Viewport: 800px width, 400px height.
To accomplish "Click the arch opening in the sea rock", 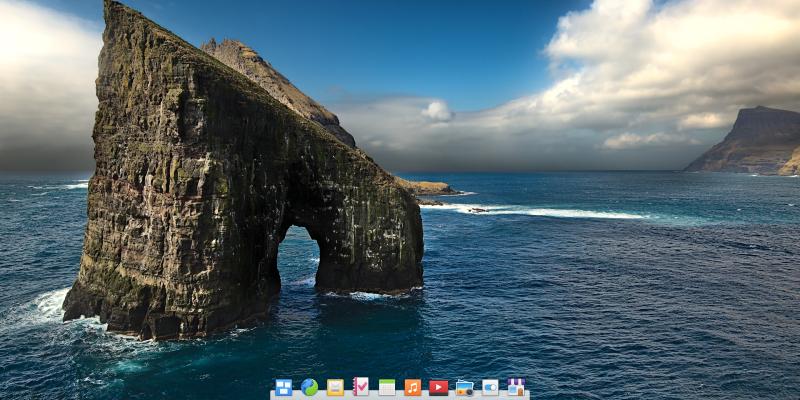I will 297,258.
